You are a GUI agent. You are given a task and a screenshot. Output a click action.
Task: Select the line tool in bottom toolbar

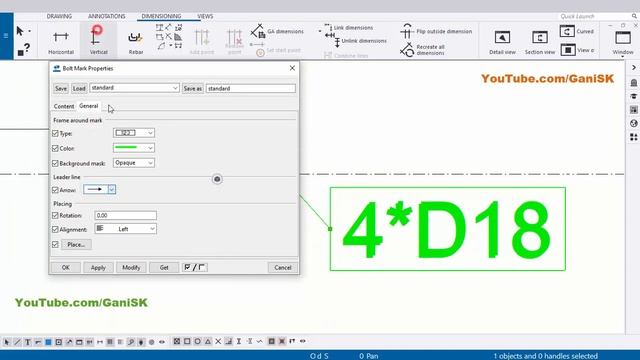point(17,342)
